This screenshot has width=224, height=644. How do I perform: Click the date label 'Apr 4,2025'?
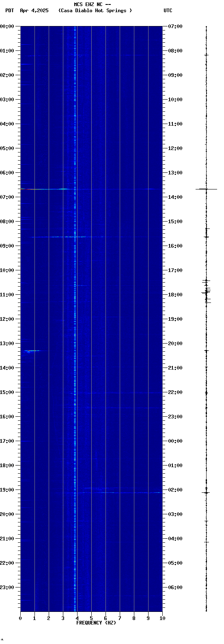pos(34,11)
